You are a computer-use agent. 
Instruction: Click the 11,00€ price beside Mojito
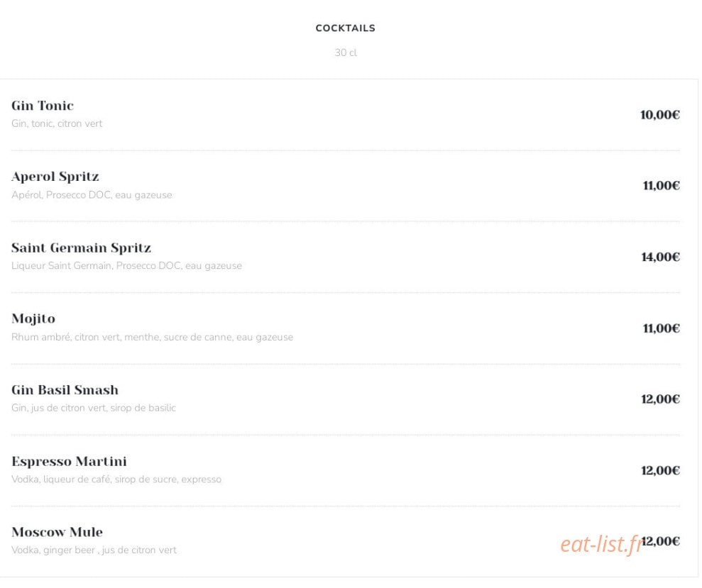coord(662,328)
